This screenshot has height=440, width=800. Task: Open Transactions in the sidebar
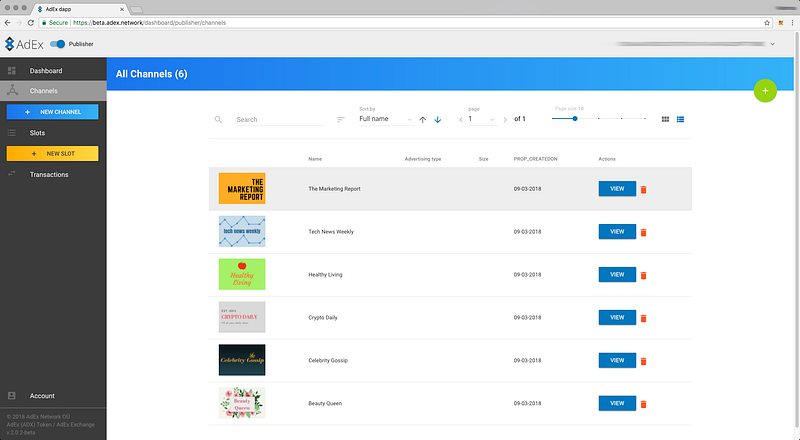(x=49, y=174)
